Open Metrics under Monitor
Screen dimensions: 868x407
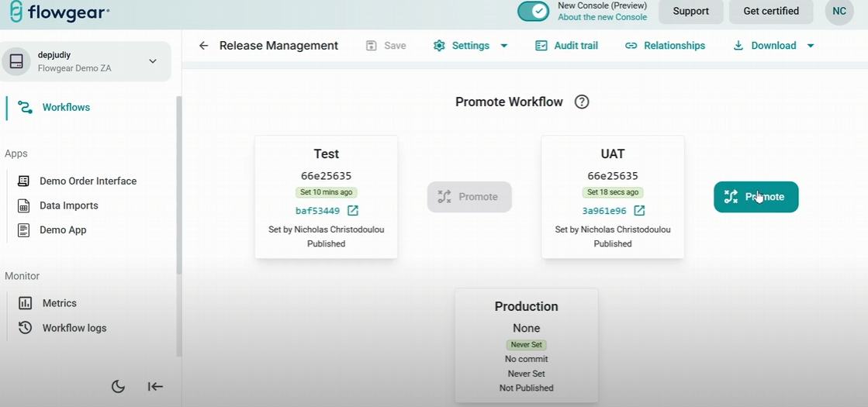59,303
